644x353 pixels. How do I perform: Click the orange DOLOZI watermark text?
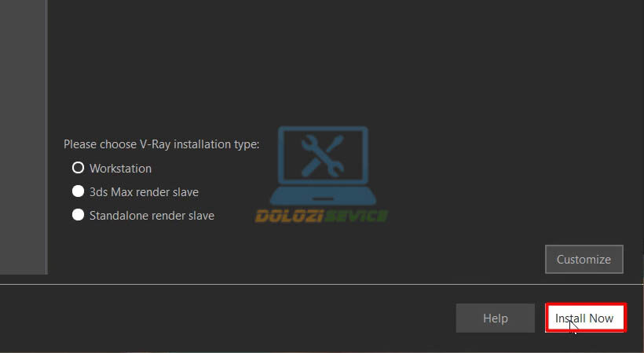click(287, 216)
